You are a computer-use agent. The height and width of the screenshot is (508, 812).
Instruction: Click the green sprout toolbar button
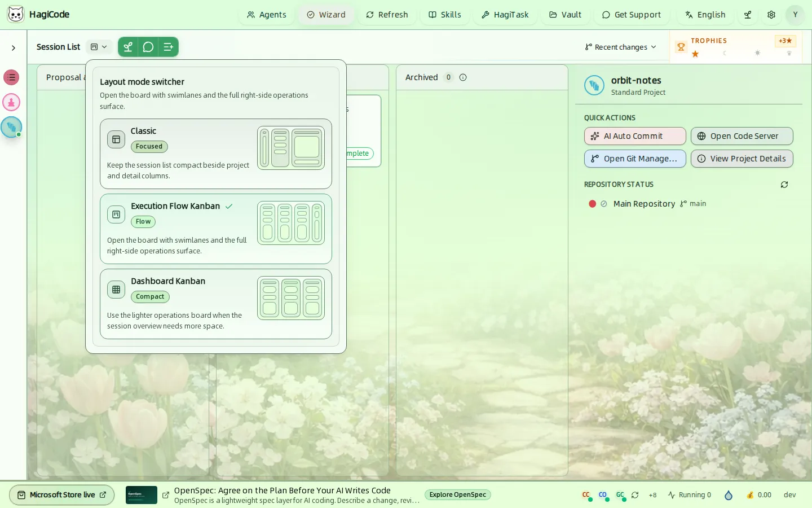128,47
